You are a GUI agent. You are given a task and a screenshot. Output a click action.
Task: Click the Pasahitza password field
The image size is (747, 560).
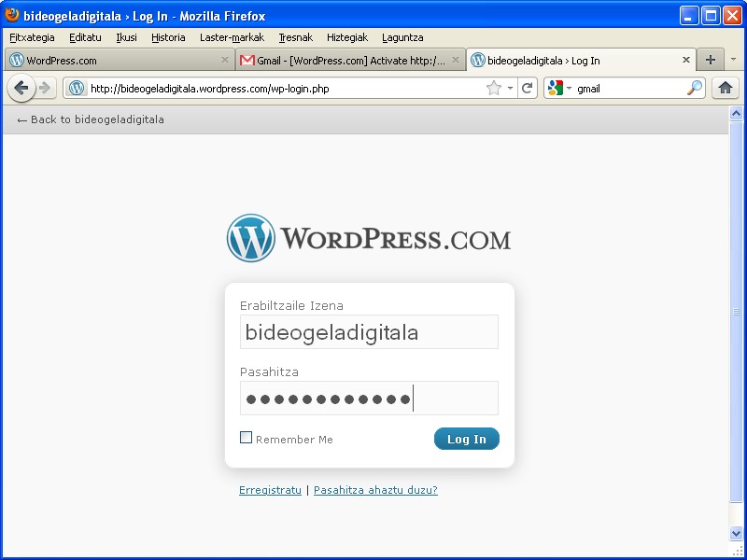point(369,399)
